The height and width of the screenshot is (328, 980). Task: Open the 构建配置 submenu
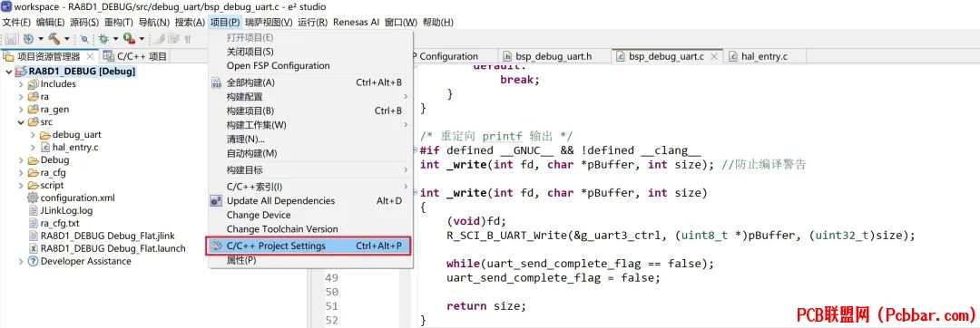(310, 97)
